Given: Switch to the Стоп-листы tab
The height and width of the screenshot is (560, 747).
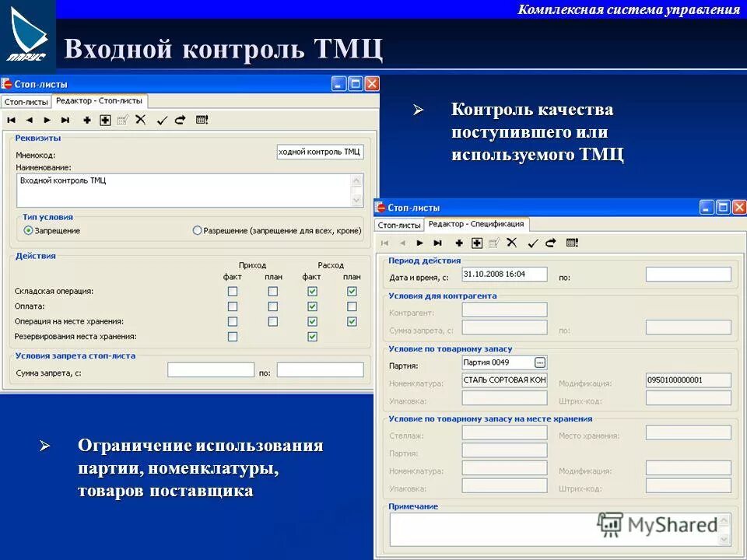Looking at the screenshot, I should coord(26,100).
